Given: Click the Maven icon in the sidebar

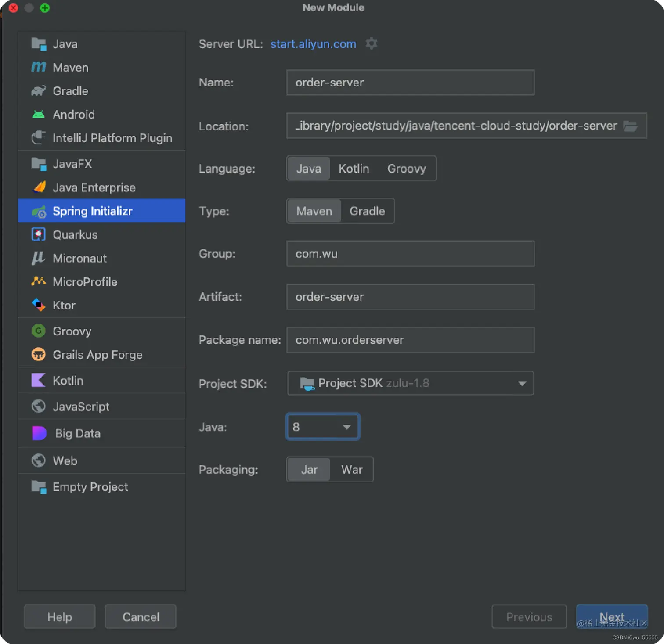Looking at the screenshot, I should [x=39, y=67].
